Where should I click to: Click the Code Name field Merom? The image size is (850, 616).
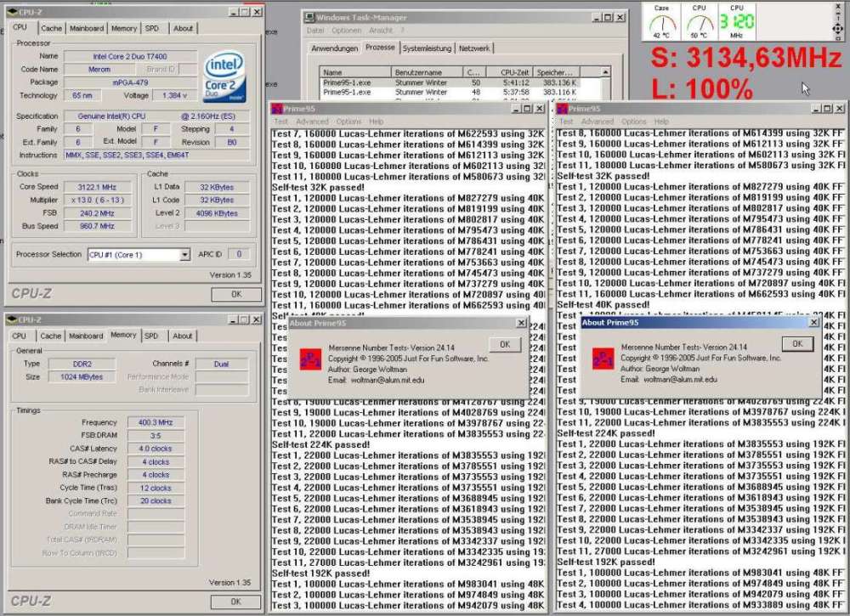coord(99,70)
